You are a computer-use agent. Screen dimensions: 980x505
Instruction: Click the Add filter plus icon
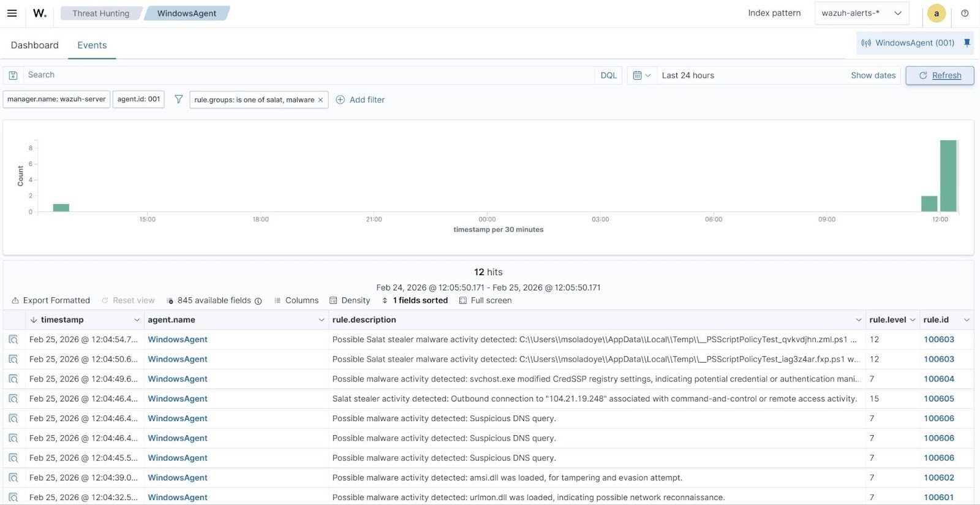point(341,100)
